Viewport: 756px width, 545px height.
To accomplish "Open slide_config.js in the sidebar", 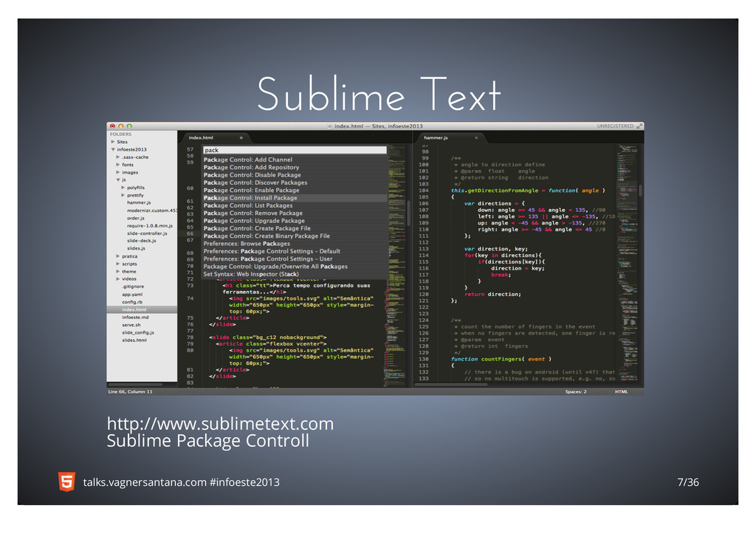I will 138,333.
